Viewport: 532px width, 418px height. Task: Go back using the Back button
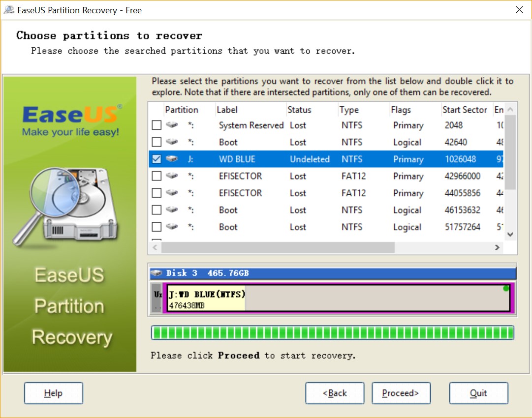tap(335, 393)
